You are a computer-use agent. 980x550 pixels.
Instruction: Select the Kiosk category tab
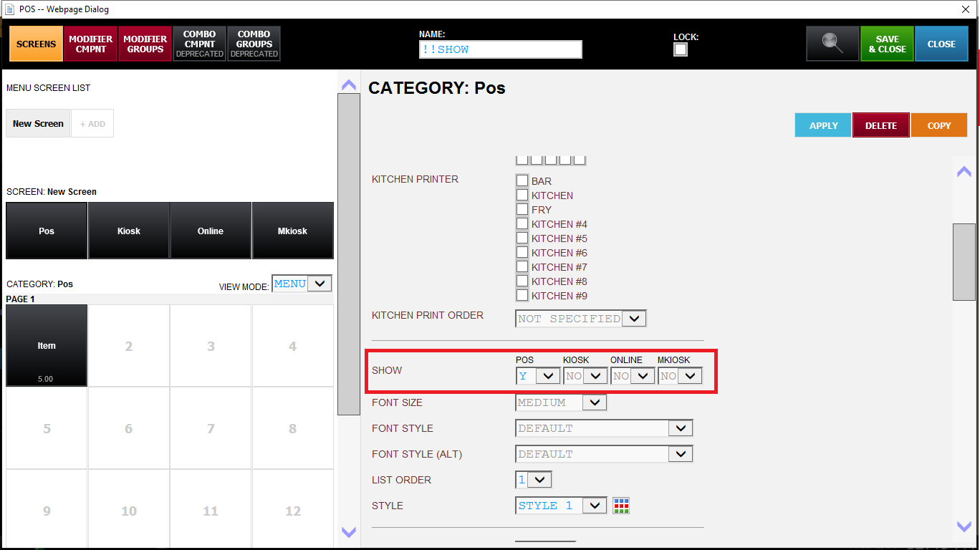pyautogui.click(x=129, y=231)
